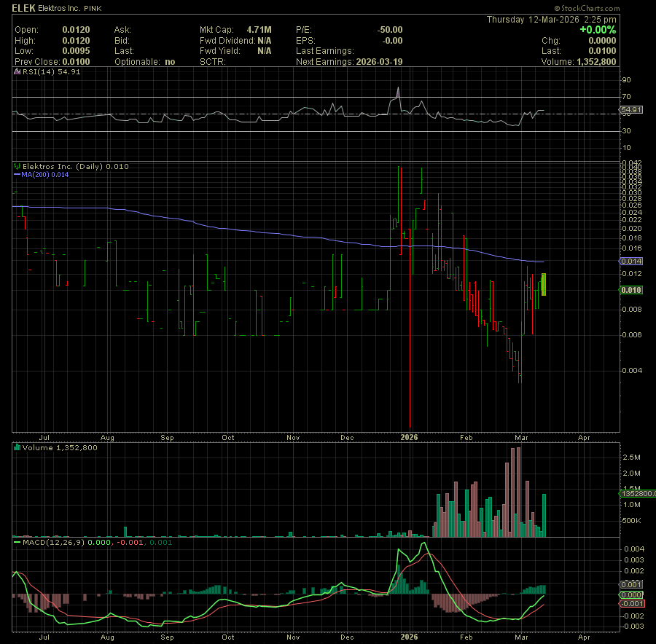This screenshot has width=656, height=644.
Task: Click the Volume 1,352,800 panel legend
Action: [60, 448]
